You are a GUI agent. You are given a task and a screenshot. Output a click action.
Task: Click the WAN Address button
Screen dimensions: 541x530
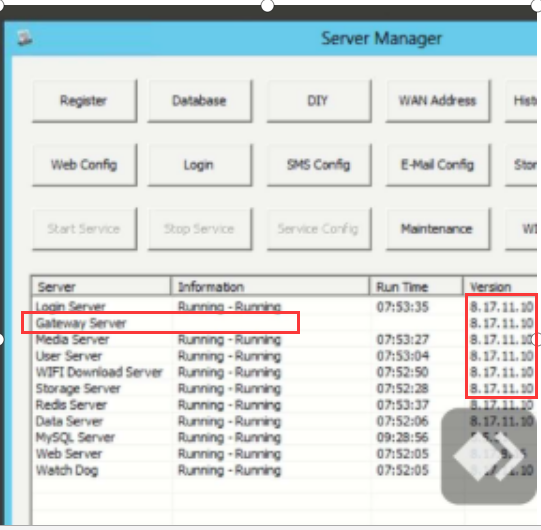pos(438,101)
